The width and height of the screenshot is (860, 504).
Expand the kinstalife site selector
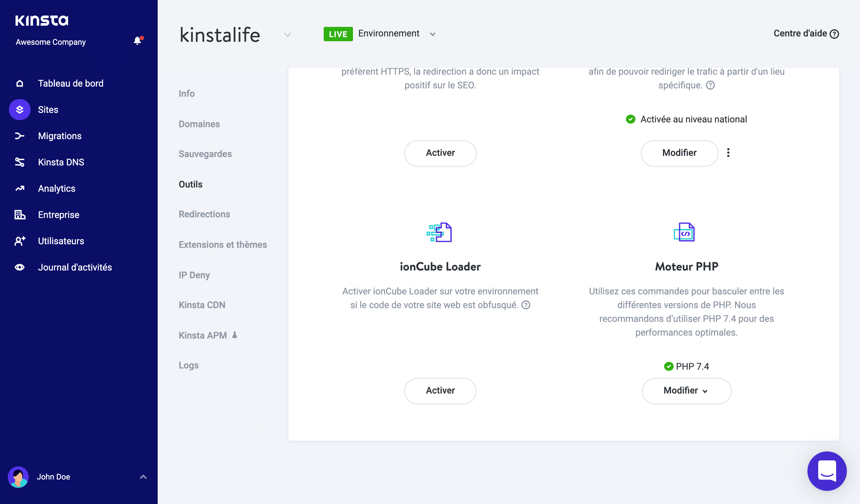click(x=287, y=35)
